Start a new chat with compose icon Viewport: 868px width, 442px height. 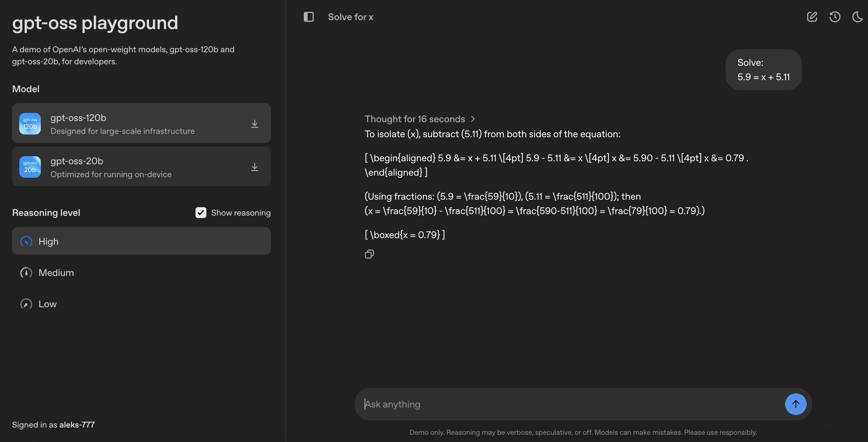812,17
